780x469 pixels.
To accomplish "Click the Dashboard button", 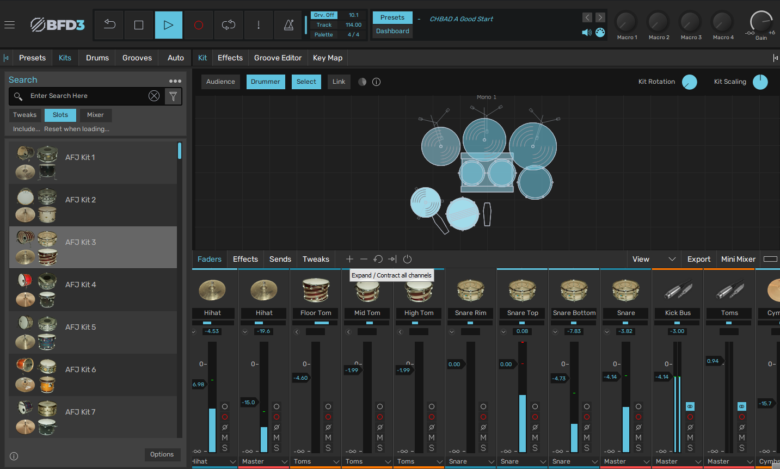I will click(x=392, y=31).
